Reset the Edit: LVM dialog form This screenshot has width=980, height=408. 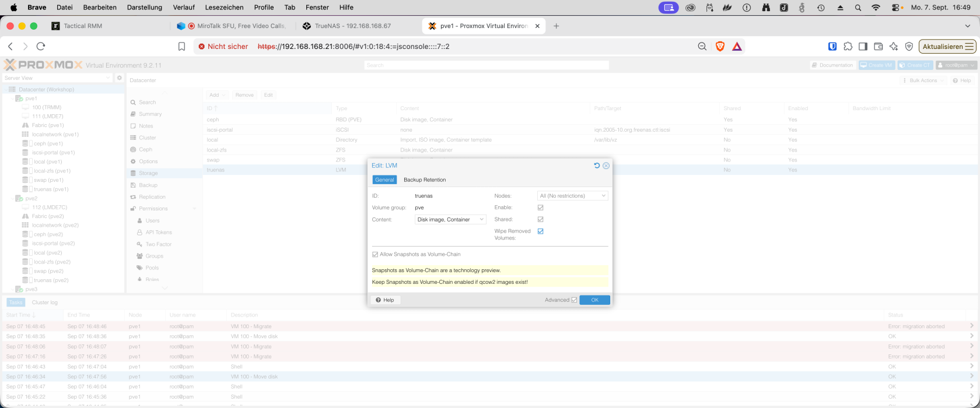pos(597,166)
